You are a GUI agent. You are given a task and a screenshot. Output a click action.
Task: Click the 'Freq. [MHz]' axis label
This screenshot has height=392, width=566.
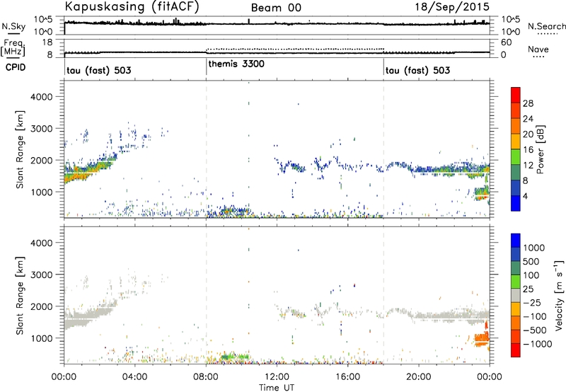(x=13, y=47)
